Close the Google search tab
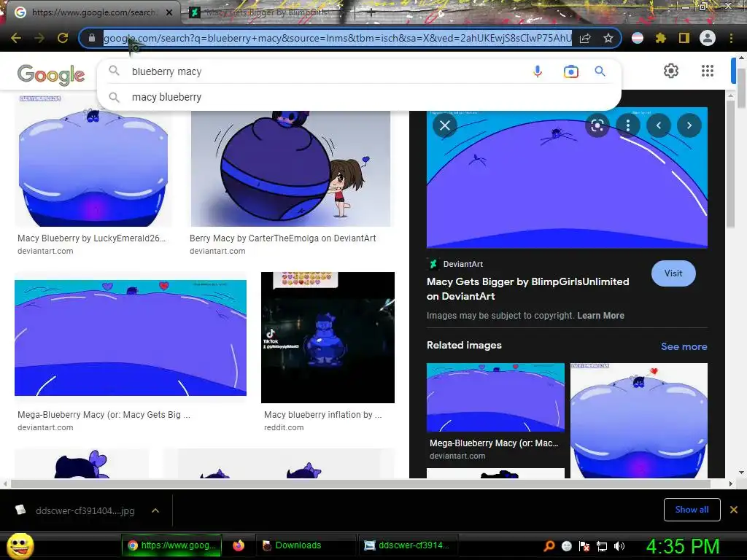 point(169,13)
